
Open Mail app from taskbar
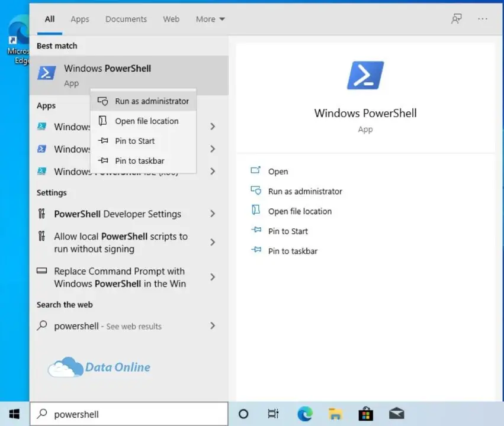coord(397,414)
